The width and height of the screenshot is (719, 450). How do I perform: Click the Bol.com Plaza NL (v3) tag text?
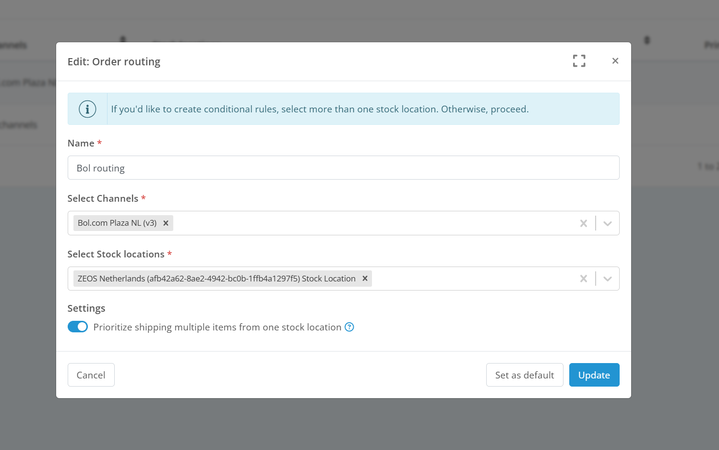[117, 223]
